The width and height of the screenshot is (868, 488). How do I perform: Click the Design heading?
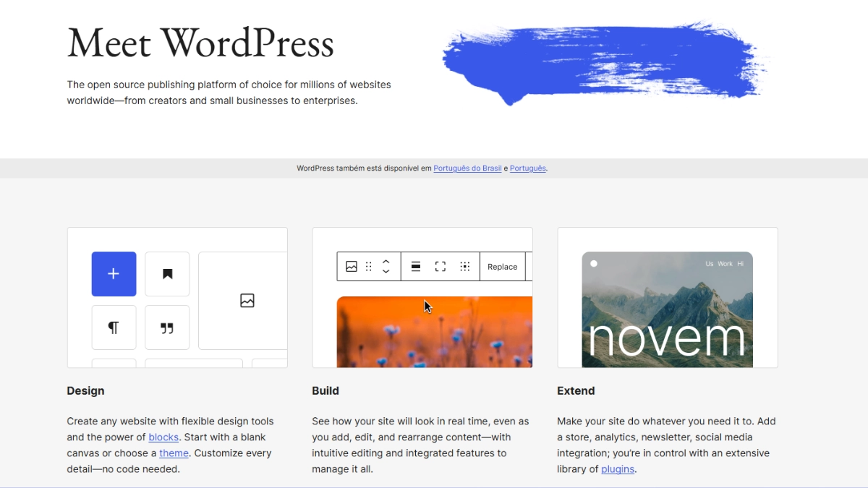click(x=85, y=391)
